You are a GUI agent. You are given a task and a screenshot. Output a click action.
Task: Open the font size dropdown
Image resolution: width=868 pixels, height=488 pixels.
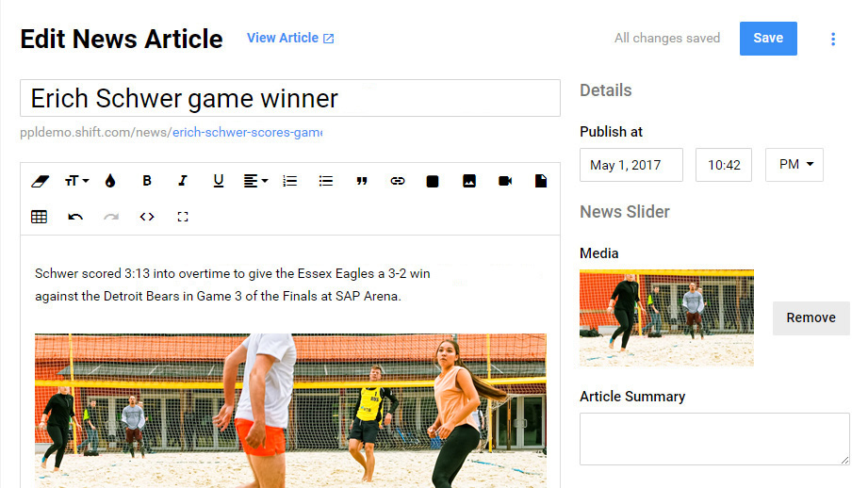(76, 181)
